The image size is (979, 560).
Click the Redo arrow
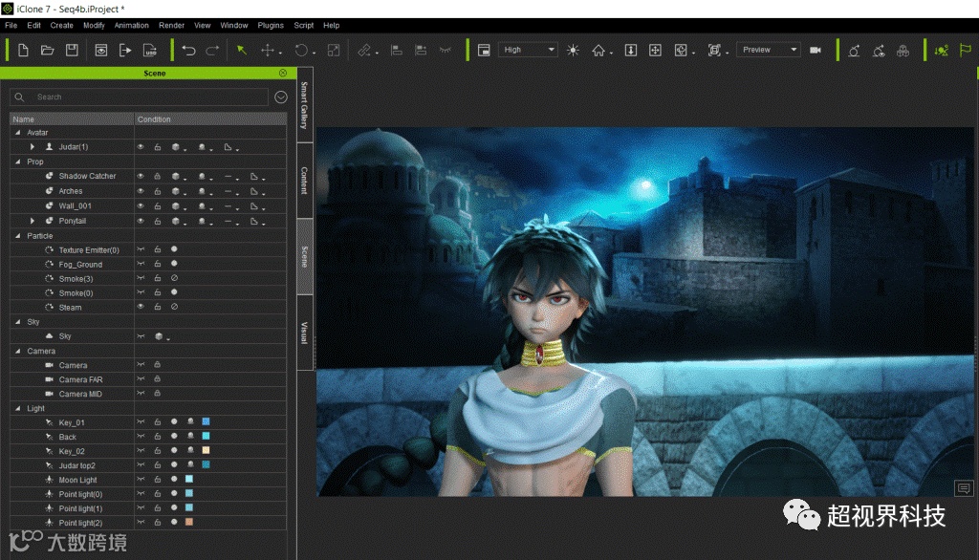(213, 51)
